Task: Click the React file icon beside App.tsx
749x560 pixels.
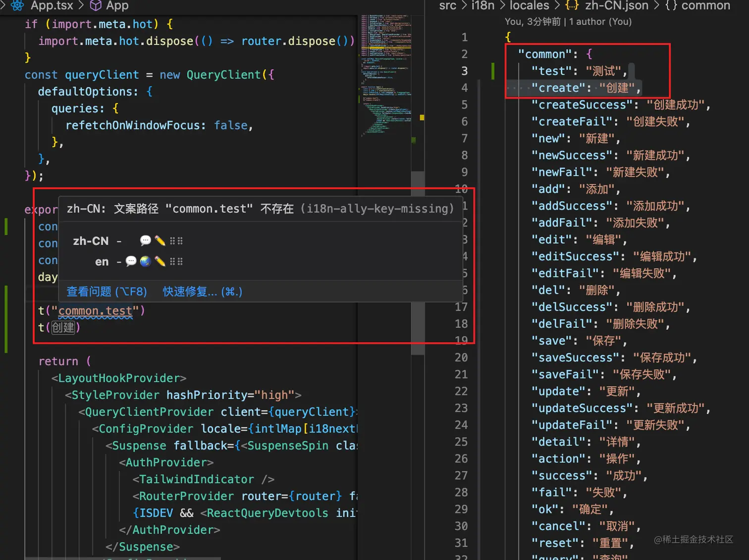Action: click(x=17, y=5)
